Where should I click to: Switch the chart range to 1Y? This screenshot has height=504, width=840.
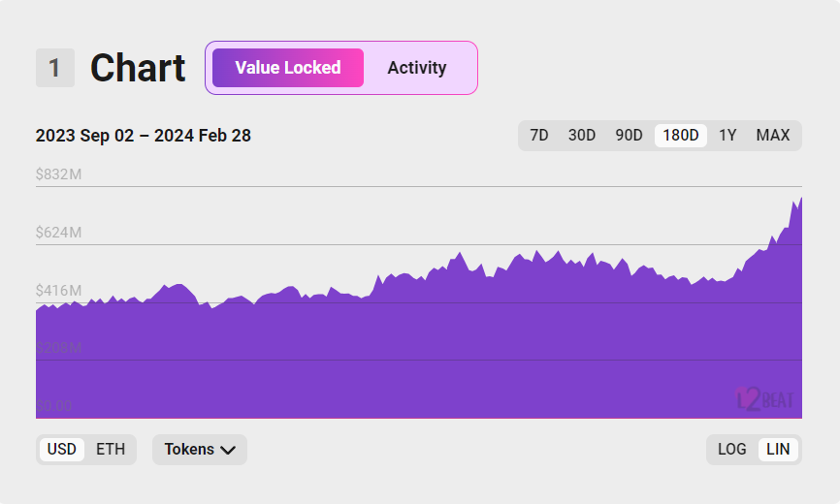pyautogui.click(x=727, y=136)
